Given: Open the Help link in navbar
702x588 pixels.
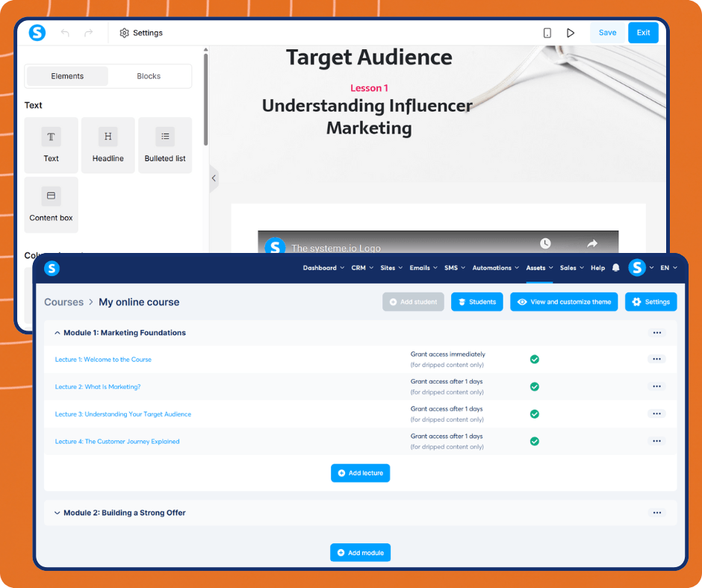Looking at the screenshot, I should tap(597, 268).
